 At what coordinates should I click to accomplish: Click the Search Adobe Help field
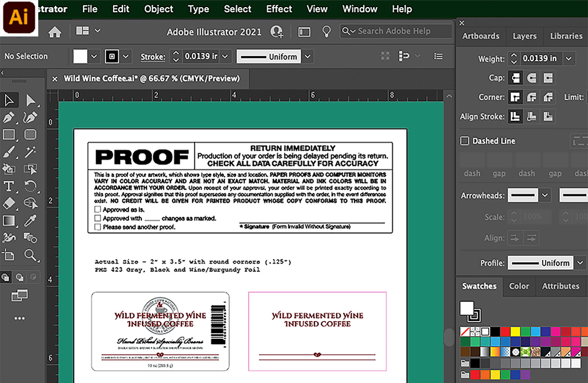pos(395,31)
